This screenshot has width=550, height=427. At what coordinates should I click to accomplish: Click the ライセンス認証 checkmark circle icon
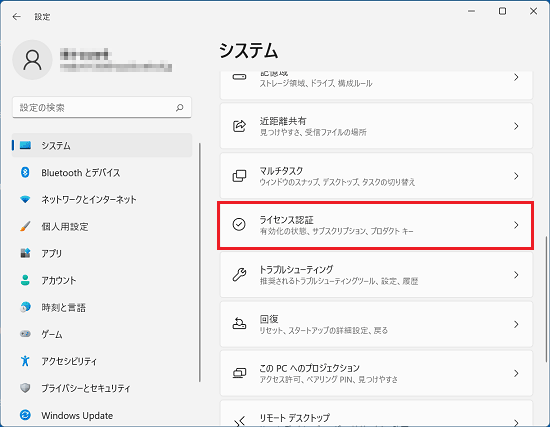coord(239,225)
